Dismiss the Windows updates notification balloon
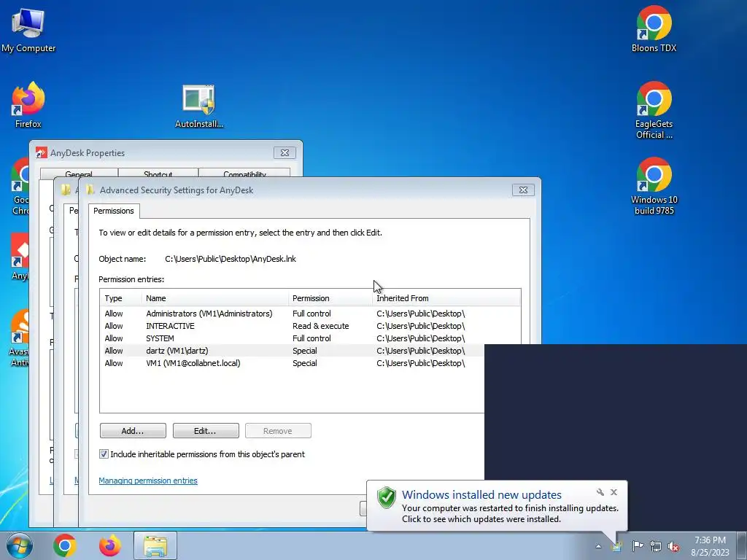This screenshot has height=560, width=747. tap(614, 492)
